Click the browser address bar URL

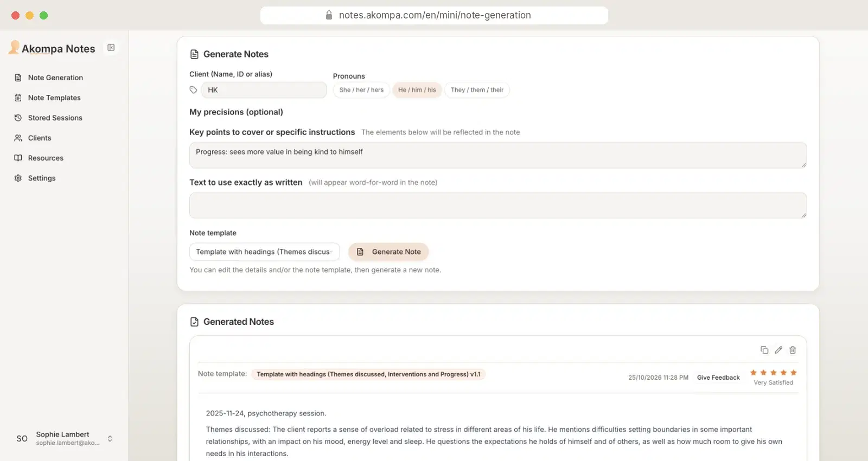pyautogui.click(x=435, y=15)
